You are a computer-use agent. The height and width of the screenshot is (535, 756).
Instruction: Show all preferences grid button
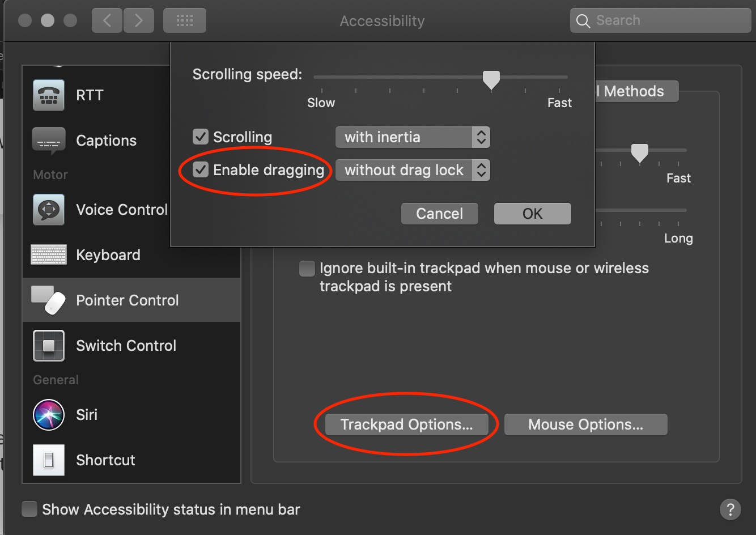(x=185, y=21)
